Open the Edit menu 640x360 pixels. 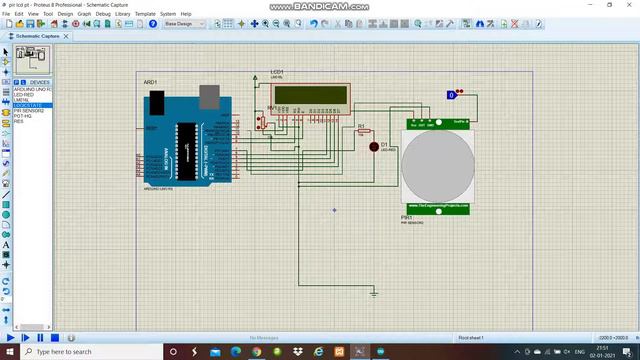pos(19,14)
